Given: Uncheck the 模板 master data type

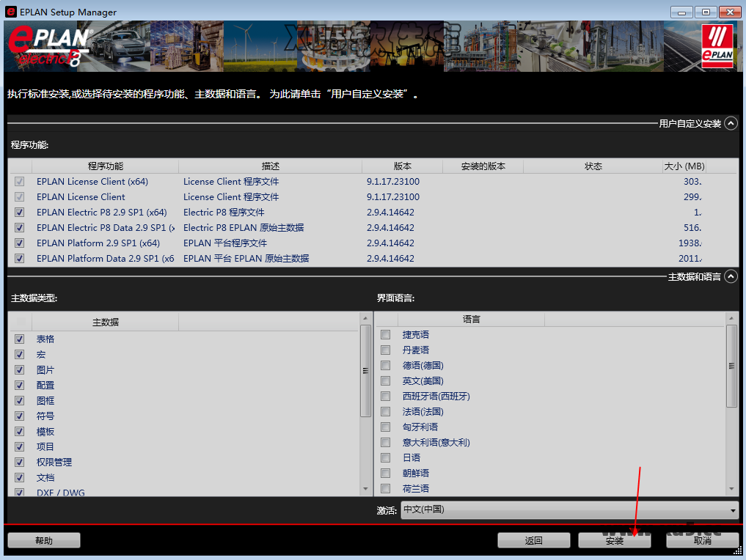Looking at the screenshot, I should click(x=18, y=431).
